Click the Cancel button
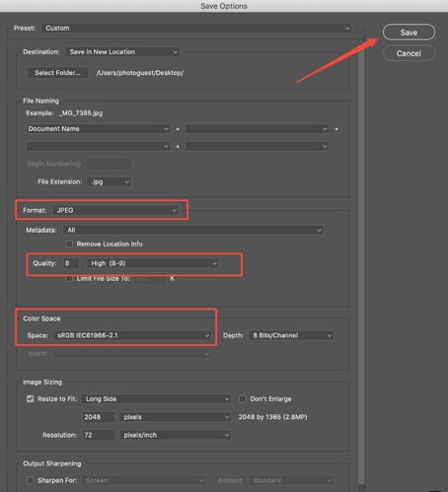 click(409, 53)
